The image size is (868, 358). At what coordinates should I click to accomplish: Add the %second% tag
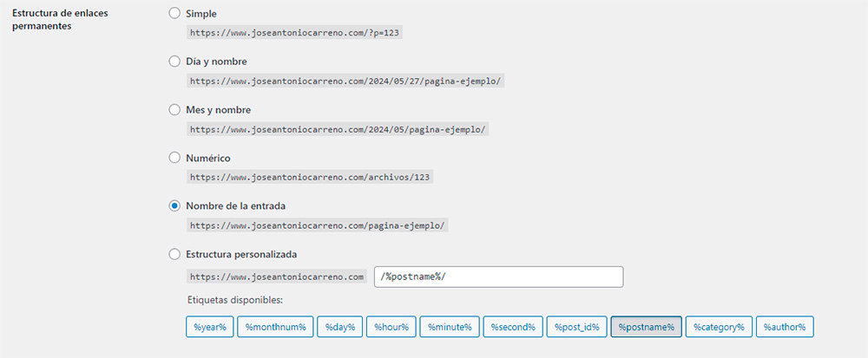click(512, 327)
